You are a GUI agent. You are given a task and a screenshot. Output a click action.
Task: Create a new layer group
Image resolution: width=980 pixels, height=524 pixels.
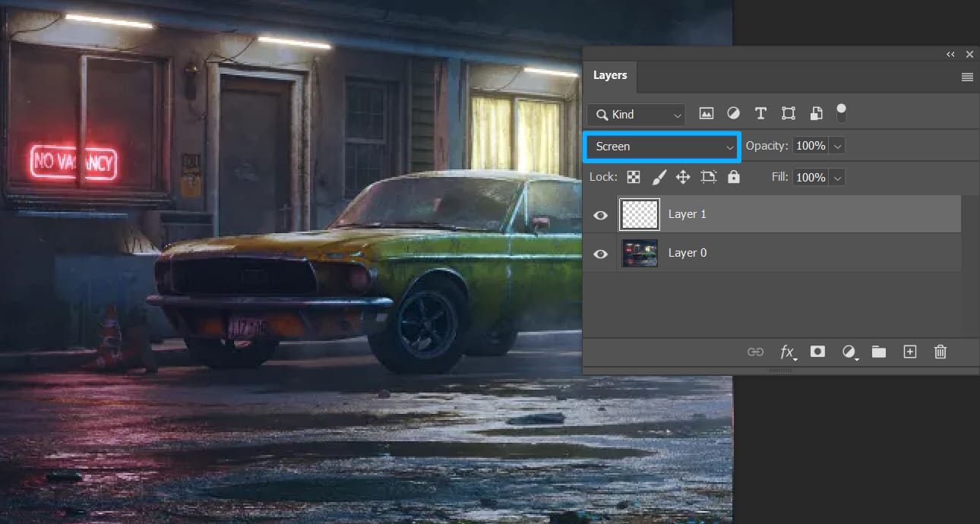click(879, 352)
